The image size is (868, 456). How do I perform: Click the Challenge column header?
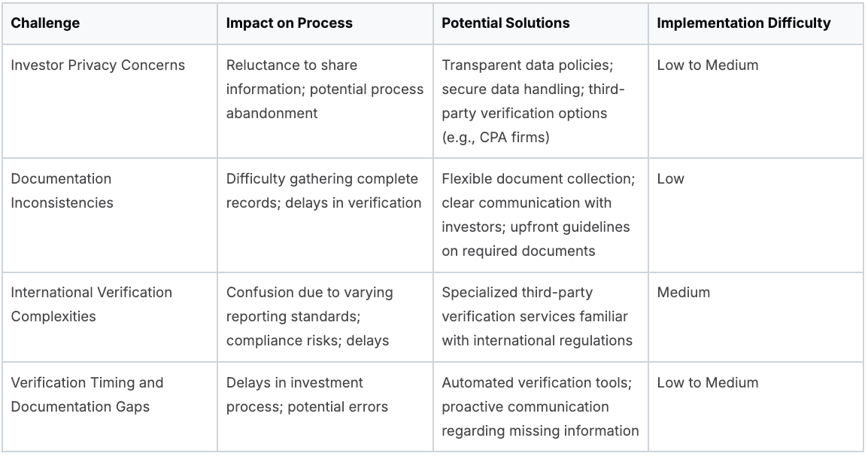[x=110, y=23]
